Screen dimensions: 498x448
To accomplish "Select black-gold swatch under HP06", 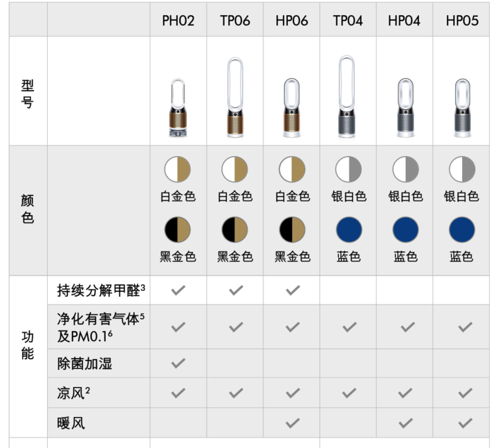I will click(292, 230).
